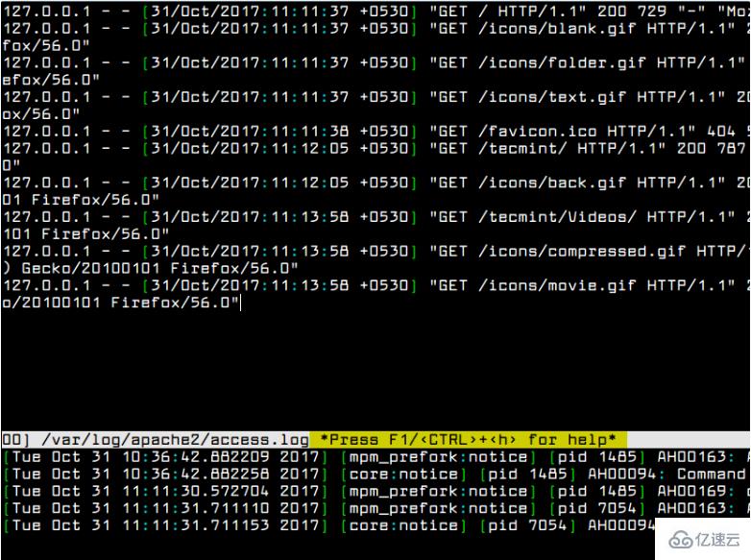
Task: Click the 'Command' text in the AH00094 line
Action: [712, 474]
